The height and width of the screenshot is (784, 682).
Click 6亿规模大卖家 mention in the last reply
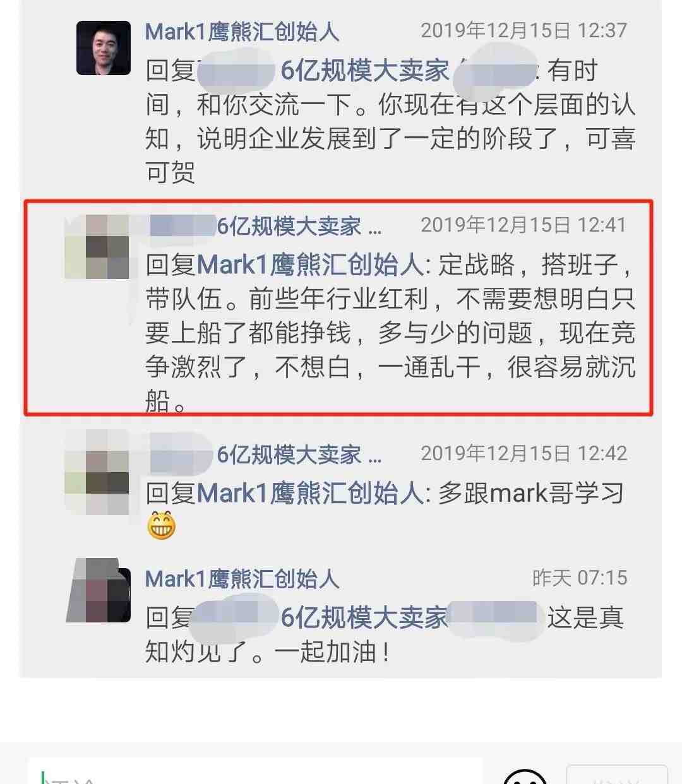click(364, 618)
